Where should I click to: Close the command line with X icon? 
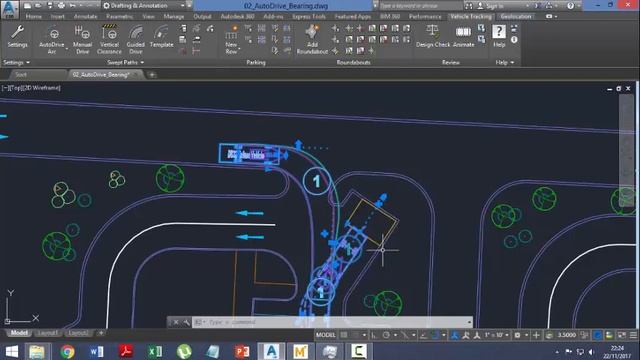pos(176,322)
